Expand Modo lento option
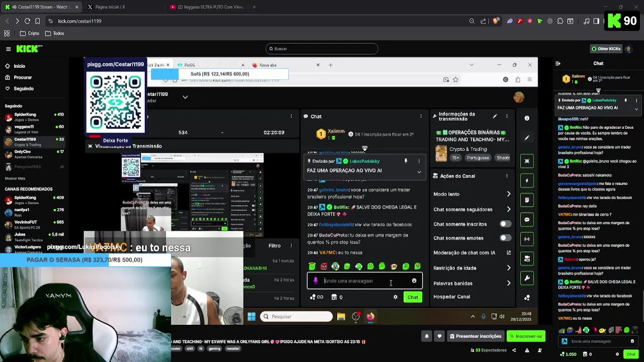This screenshot has width=644, height=362. pos(509,194)
